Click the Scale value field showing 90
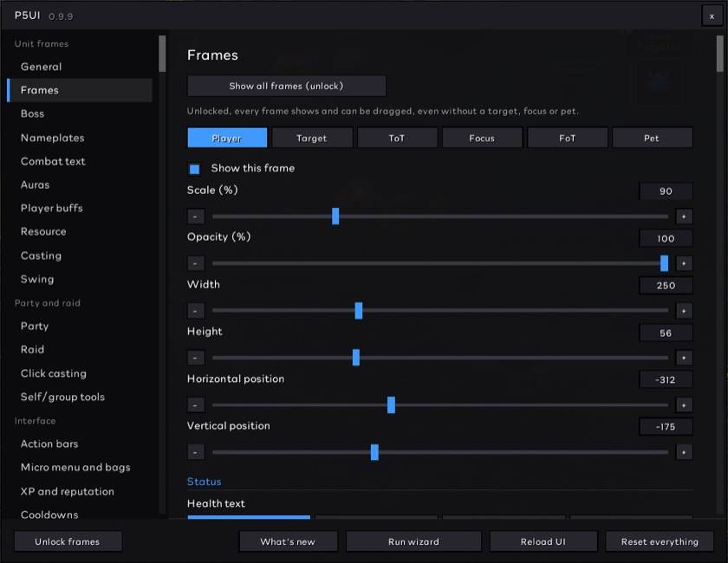This screenshot has height=563, width=728. pyautogui.click(x=666, y=191)
